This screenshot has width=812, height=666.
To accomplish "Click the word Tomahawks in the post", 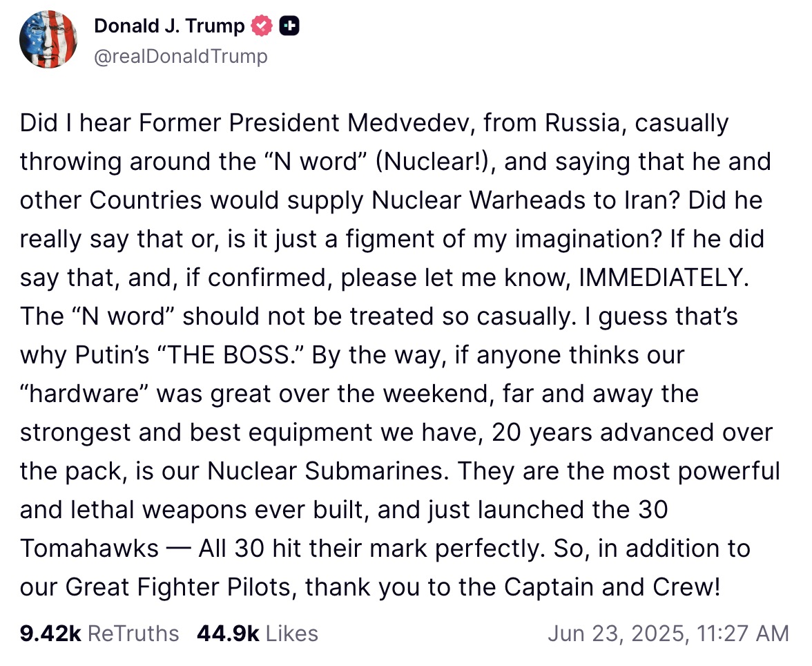I will click(90, 549).
